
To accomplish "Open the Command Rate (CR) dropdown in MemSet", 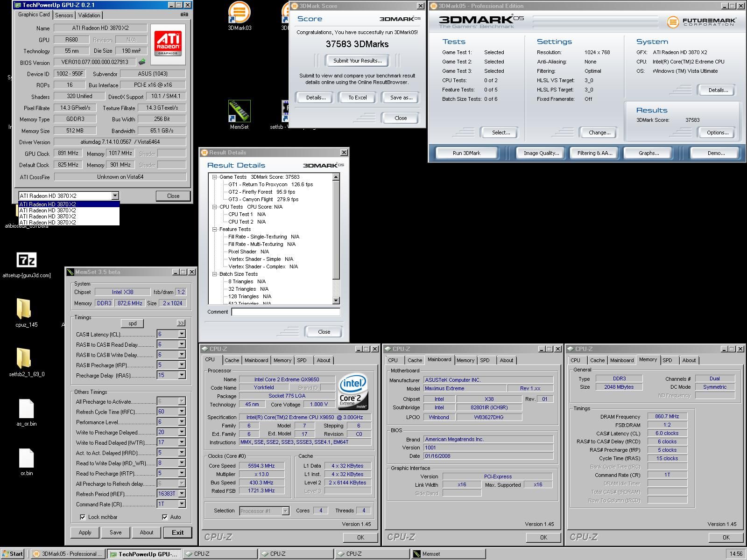I will [x=182, y=504].
